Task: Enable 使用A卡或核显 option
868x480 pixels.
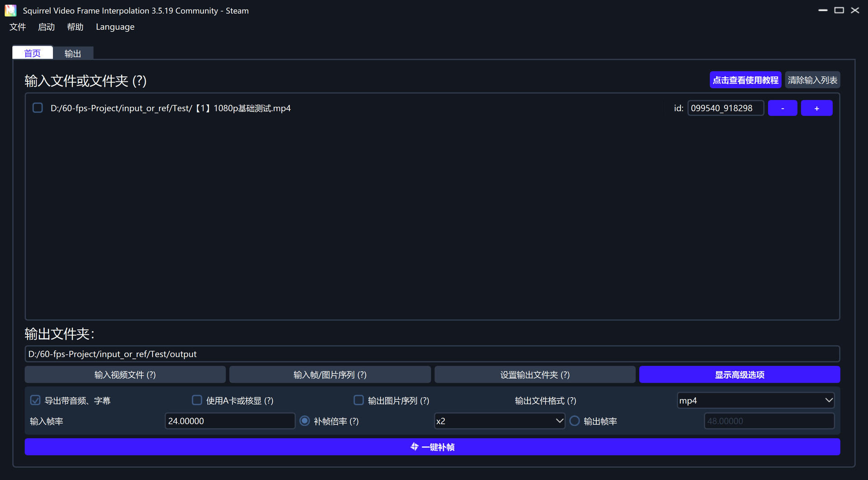Action: (x=197, y=400)
